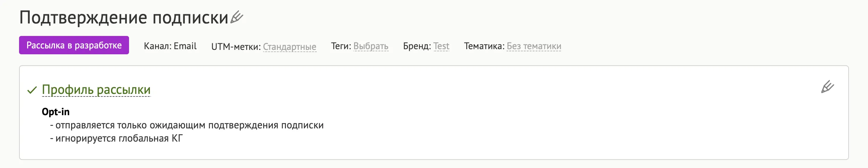Click the purple Рассылка в разработке status button
The height and width of the screenshot is (168, 868).
point(74,45)
